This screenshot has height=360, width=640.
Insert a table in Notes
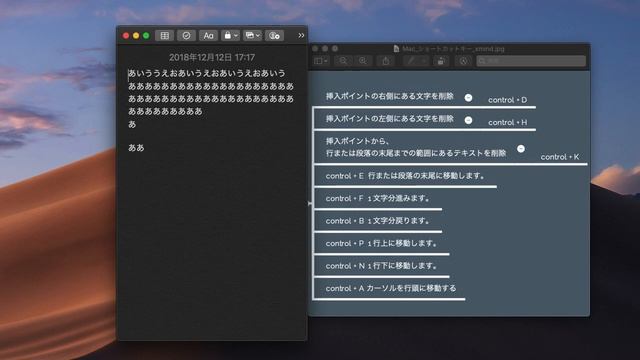164,36
